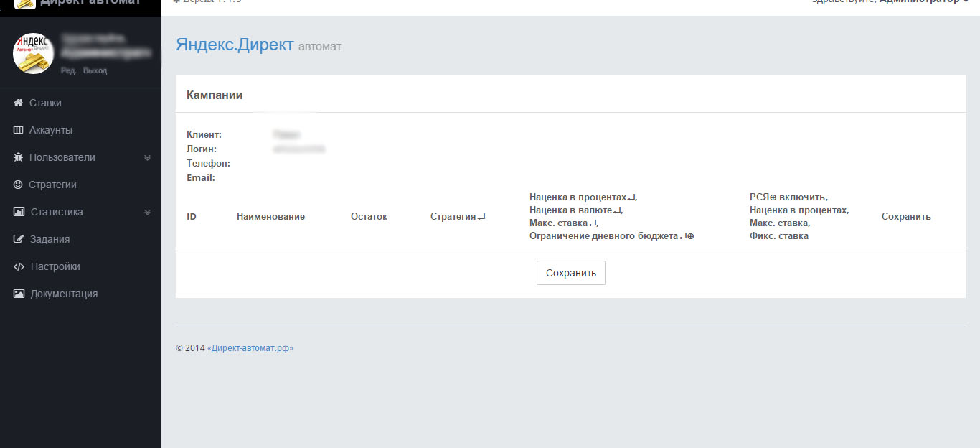Open the Директ-автомат.рф footer link

click(250, 348)
